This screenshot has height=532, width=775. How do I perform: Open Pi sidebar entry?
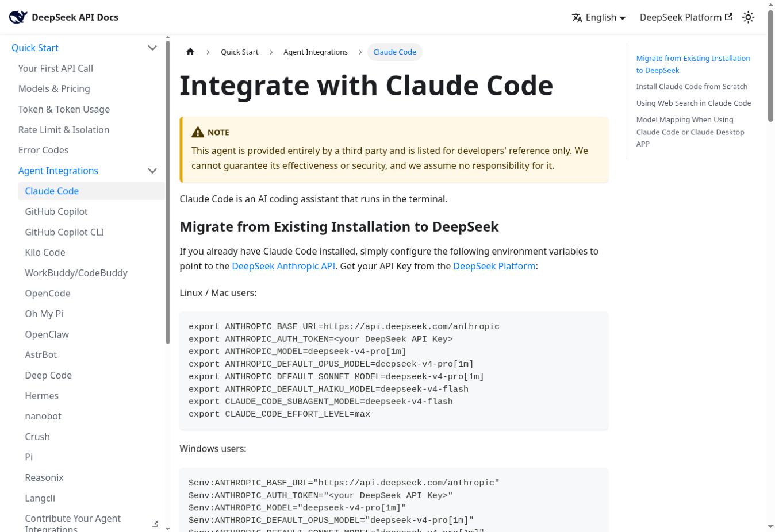(x=29, y=457)
